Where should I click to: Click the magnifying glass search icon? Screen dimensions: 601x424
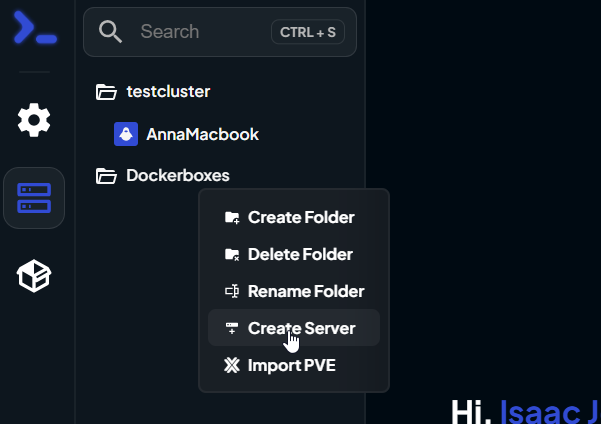(x=110, y=31)
